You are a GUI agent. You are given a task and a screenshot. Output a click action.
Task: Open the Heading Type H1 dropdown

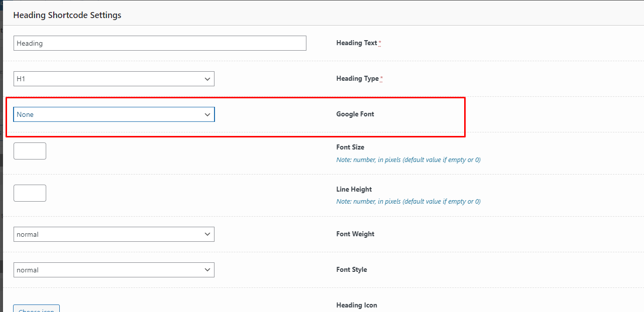click(x=114, y=79)
